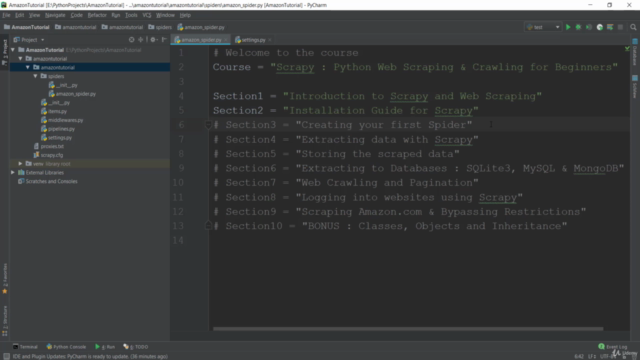
Task: Click fold marker on line 13
Action: [208, 226]
